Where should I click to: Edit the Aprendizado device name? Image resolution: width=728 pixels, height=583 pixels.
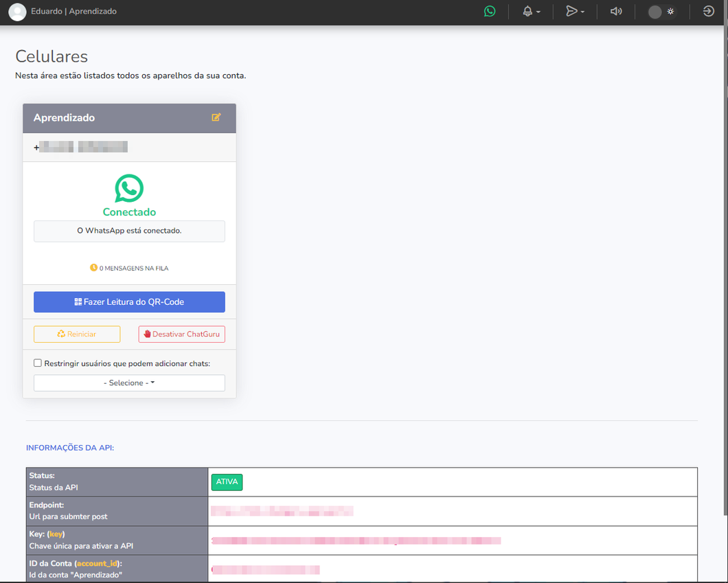[216, 117]
